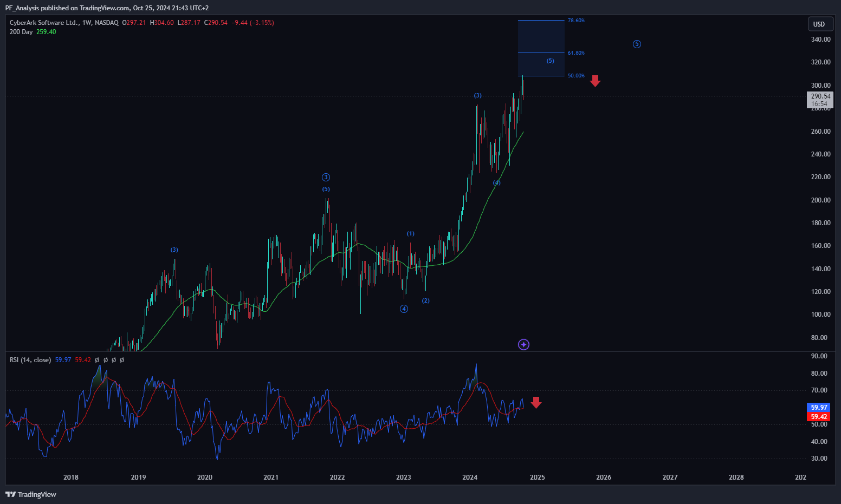Screen dimensions: 841x504
Task: Click the 260.00 price axis label
Action: tap(820, 131)
